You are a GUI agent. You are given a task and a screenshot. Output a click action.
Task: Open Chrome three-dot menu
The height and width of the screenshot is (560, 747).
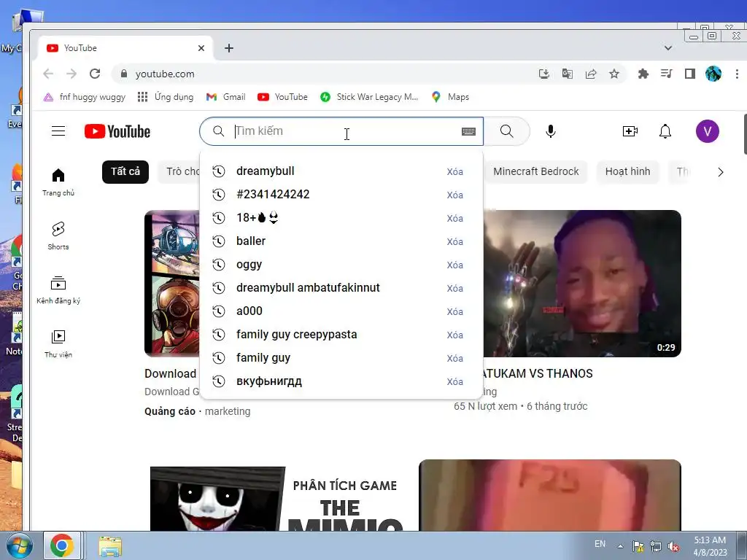click(x=737, y=74)
